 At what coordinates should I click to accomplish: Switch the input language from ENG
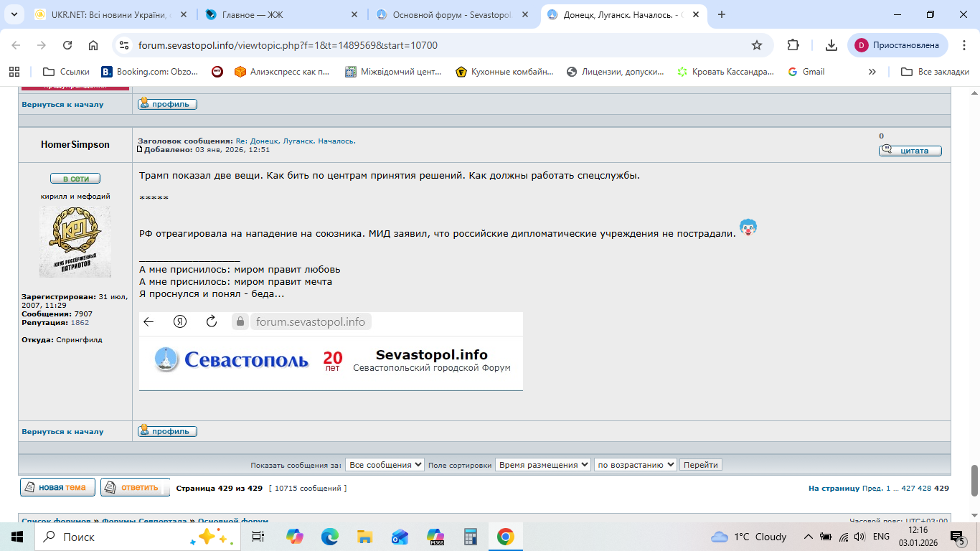click(881, 537)
